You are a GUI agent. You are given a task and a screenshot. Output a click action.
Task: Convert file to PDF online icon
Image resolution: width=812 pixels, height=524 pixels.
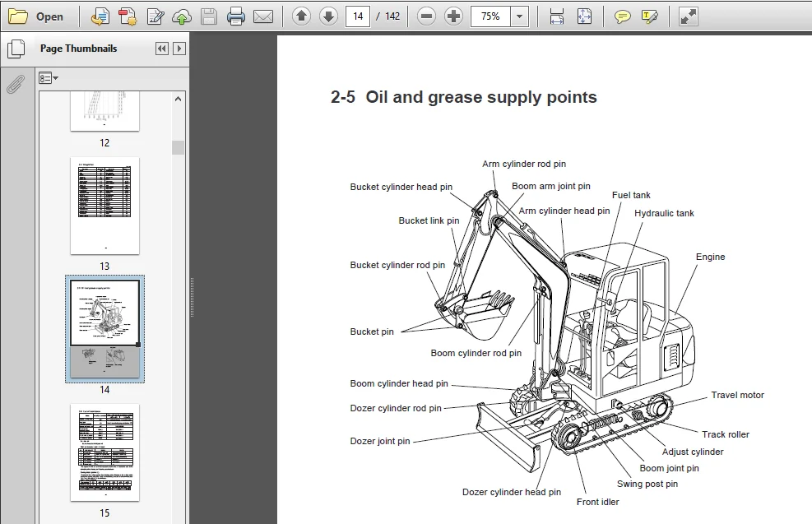click(x=100, y=16)
